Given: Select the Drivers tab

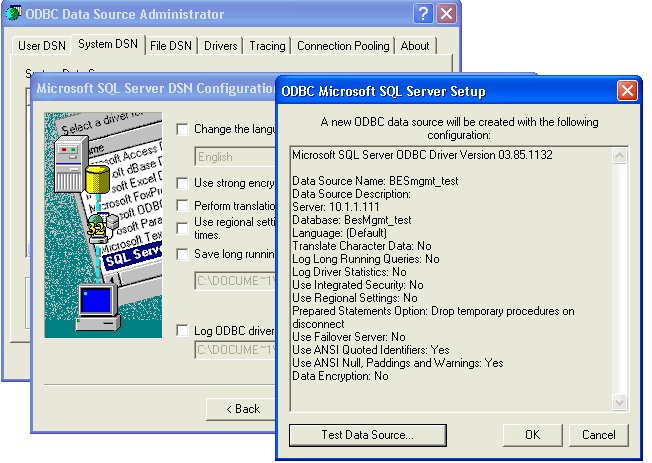Looking at the screenshot, I should (x=221, y=46).
